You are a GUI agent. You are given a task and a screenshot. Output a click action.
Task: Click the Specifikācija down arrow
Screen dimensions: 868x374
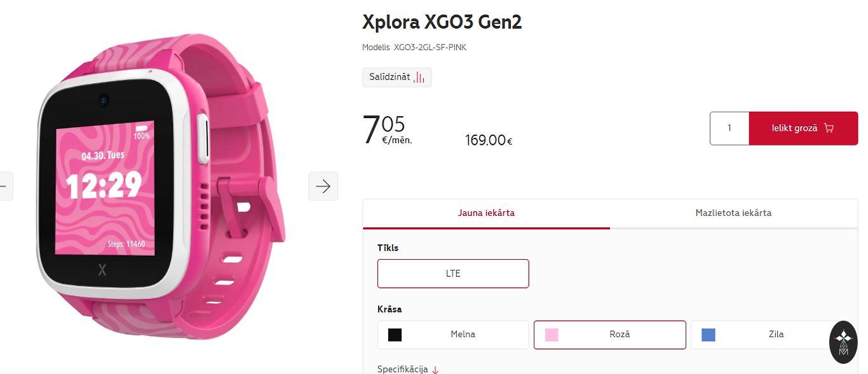pyautogui.click(x=435, y=370)
